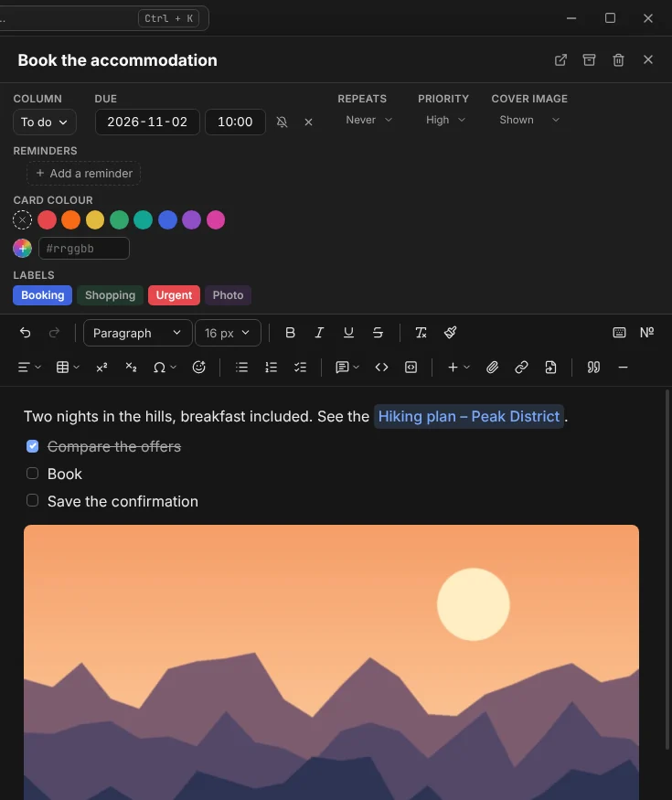Select no card colour swatch
The height and width of the screenshot is (800, 672).
pos(22,220)
